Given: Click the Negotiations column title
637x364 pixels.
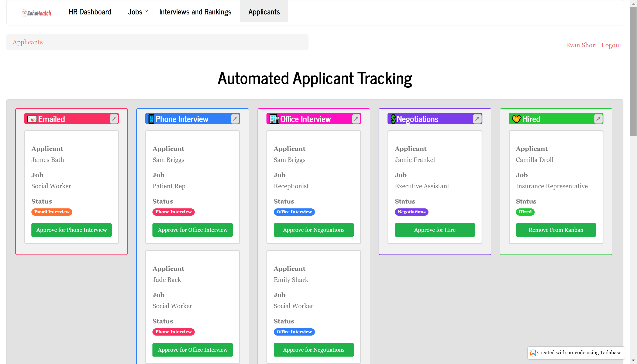Looking at the screenshot, I should (417, 119).
